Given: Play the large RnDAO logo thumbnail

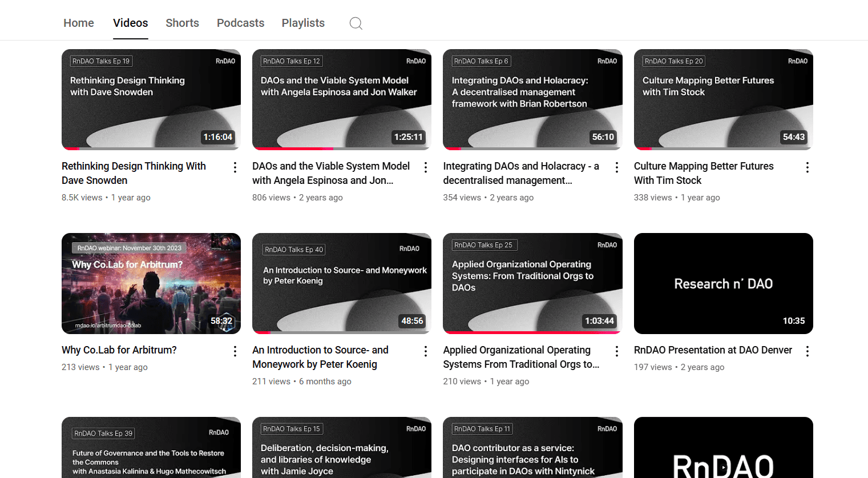Looking at the screenshot, I should pyautogui.click(x=724, y=448).
